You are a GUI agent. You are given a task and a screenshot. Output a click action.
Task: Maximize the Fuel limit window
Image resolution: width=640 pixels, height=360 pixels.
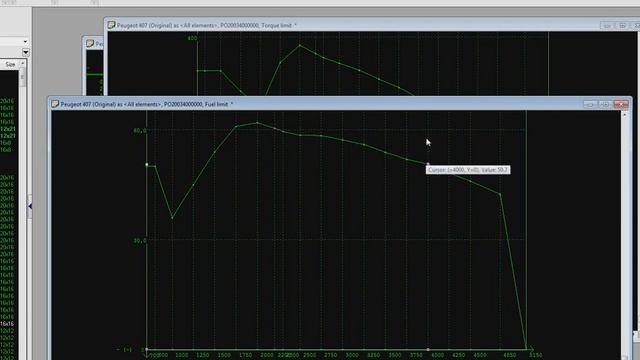tap(605, 104)
